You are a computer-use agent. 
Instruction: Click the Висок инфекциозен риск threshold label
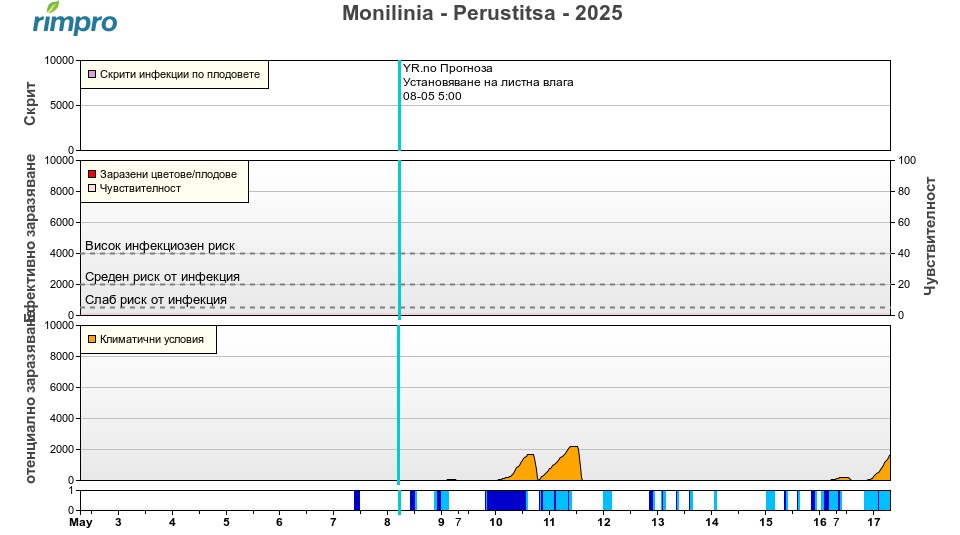tap(160, 245)
